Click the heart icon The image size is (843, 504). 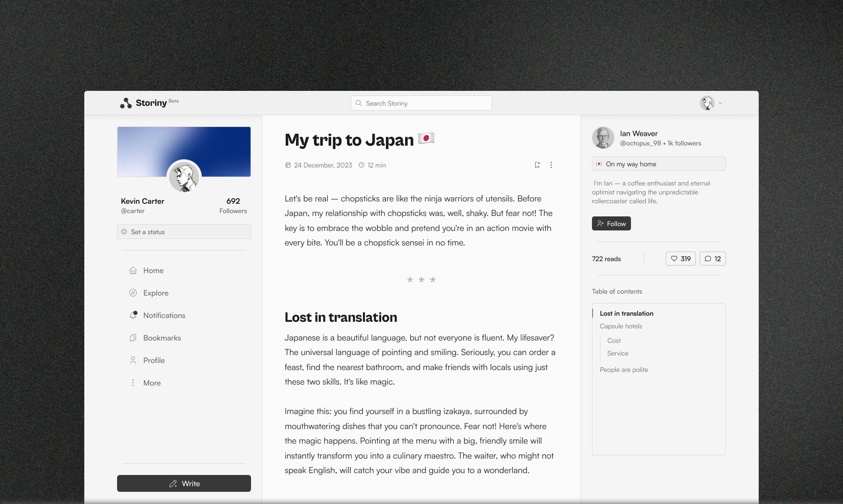(674, 259)
